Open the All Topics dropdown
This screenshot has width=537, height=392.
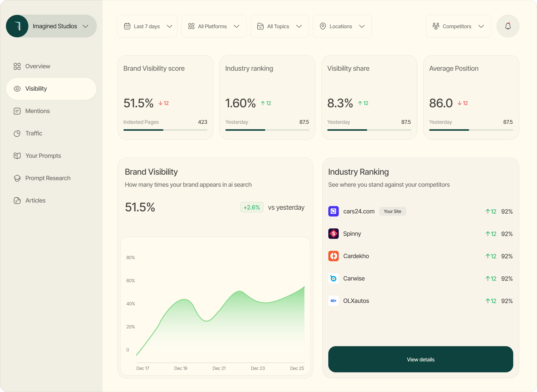(279, 26)
